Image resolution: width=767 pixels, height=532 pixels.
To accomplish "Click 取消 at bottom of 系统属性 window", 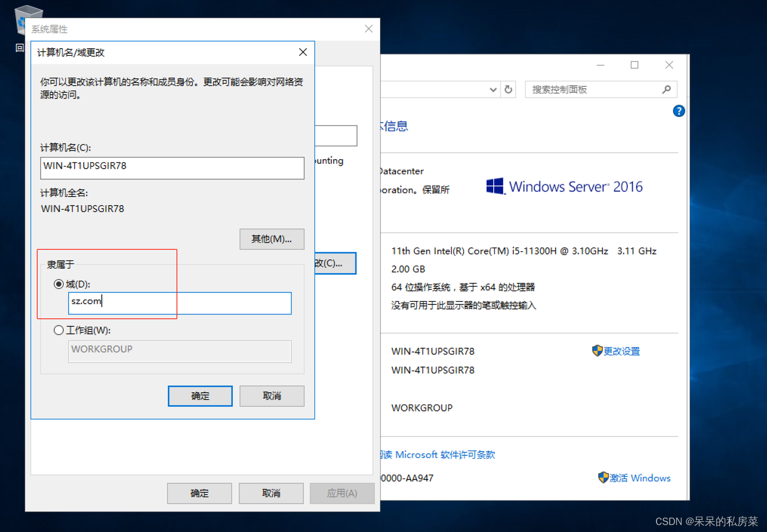I will 271,493.
